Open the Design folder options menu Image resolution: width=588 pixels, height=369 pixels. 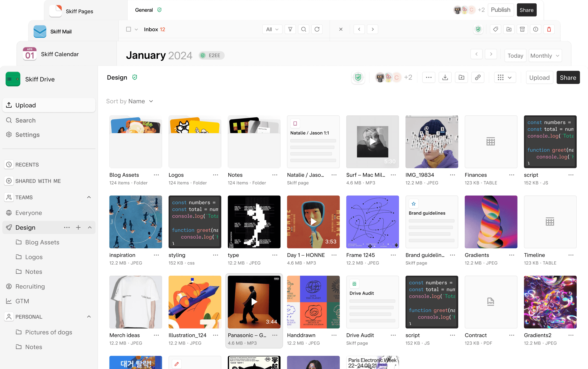(x=67, y=227)
